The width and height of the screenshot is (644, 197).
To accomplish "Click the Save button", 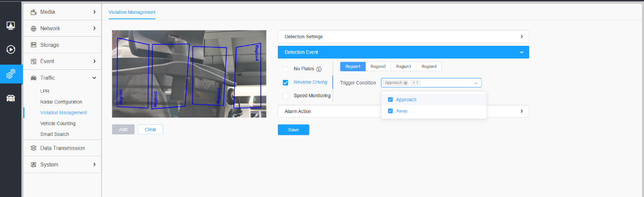I will (x=293, y=130).
